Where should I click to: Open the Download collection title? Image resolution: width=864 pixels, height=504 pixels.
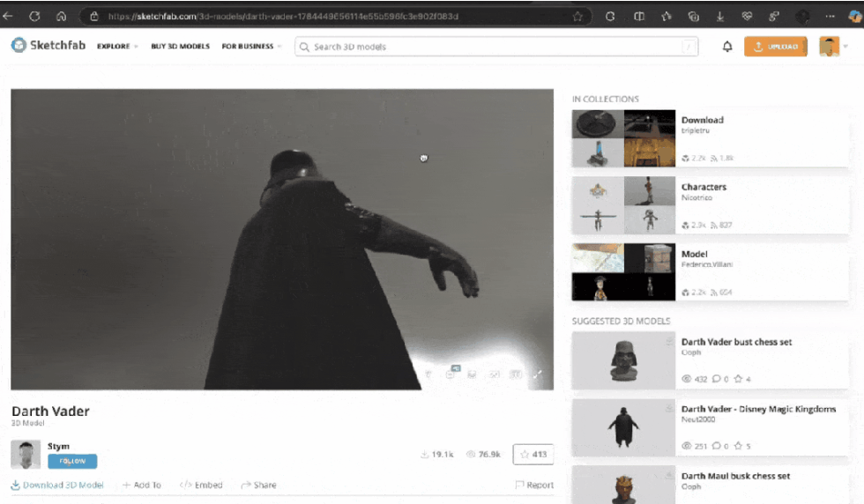[x=703, y=120]
